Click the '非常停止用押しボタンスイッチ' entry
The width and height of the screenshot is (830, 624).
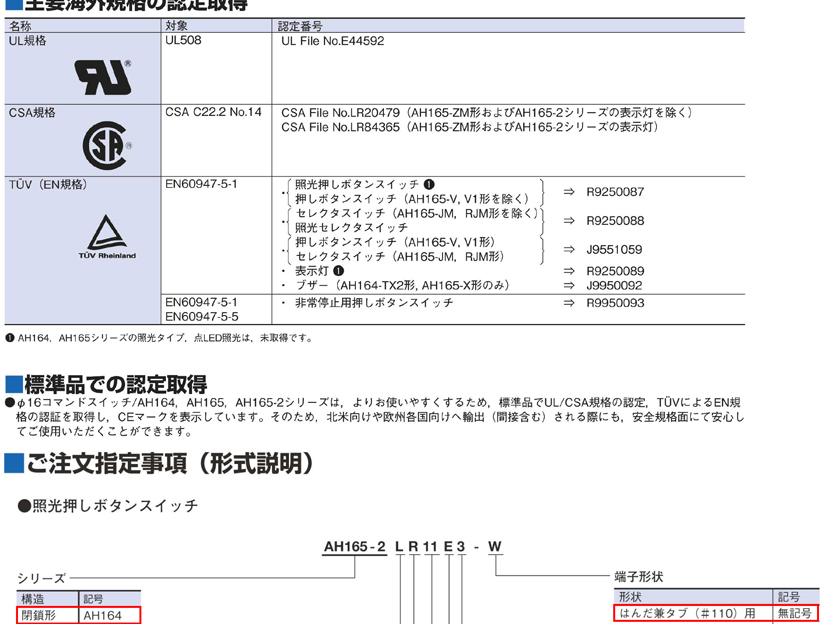coord(374,303)
